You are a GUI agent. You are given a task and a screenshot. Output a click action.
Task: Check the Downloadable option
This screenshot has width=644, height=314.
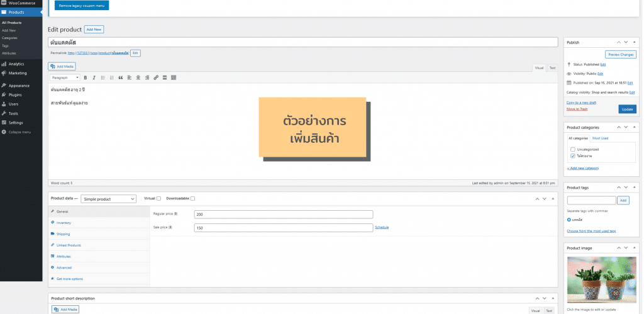pyautogui.click(x=192, y=199)
